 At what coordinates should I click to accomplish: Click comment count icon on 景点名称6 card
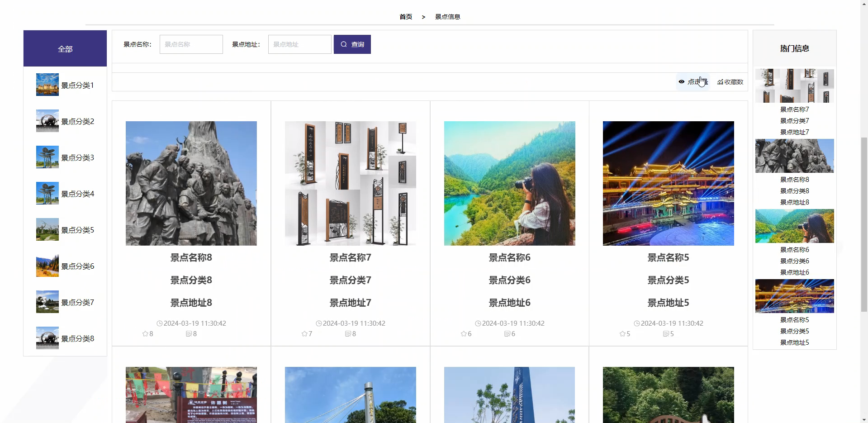click(x=507, y=334)
